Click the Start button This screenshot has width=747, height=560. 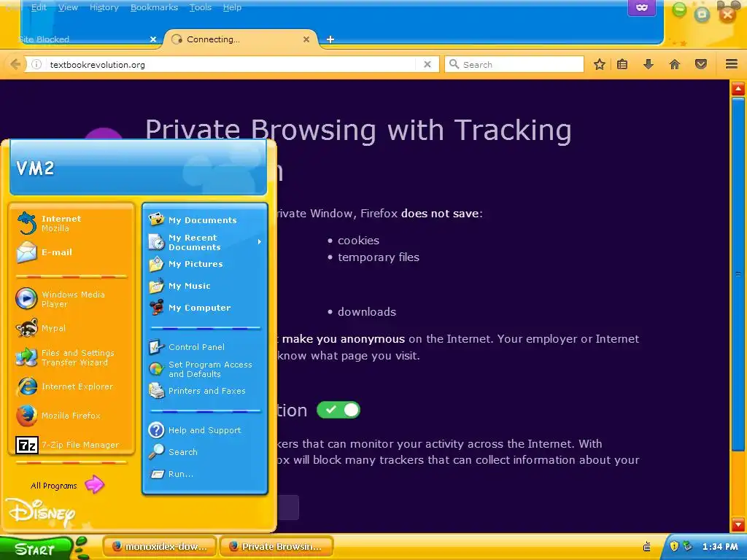(36, 548)
